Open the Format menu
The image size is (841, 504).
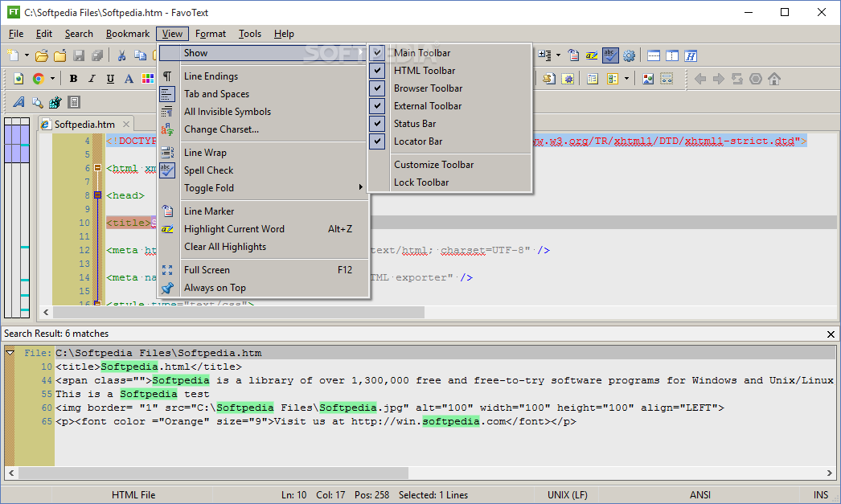[x=211, y=34]
